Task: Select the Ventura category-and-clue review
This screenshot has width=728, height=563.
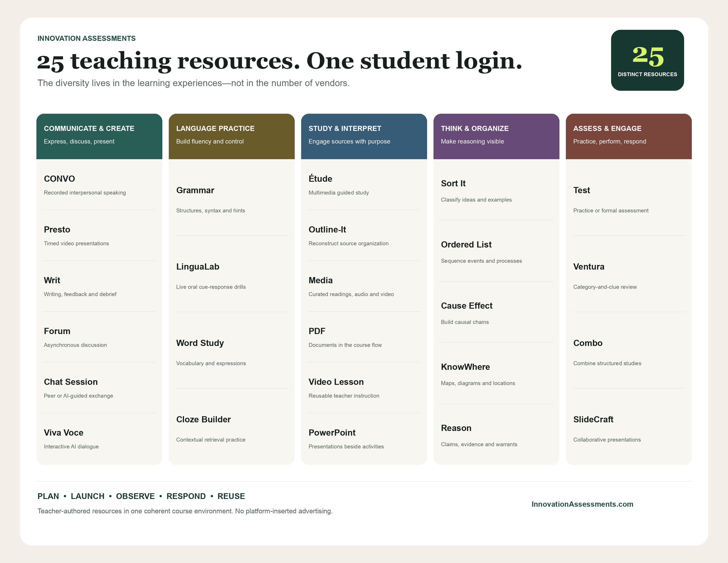Action: pyautogui.click(x=629, y=274)
